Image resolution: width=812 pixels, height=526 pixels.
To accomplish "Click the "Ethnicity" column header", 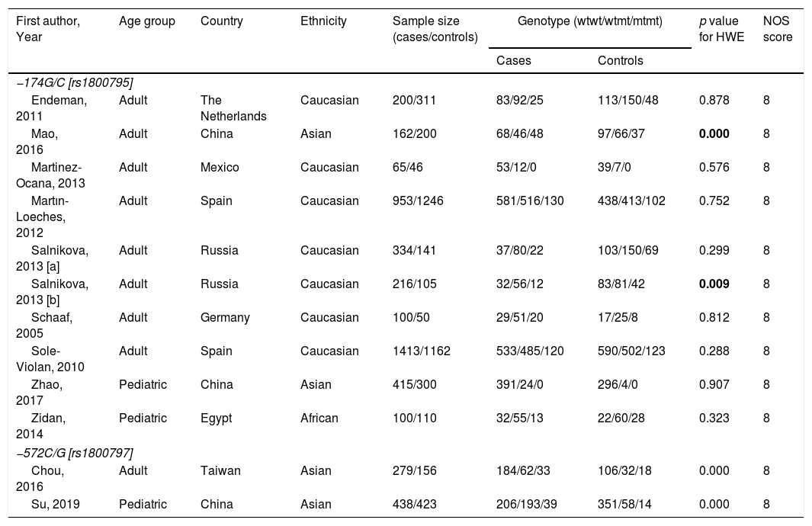I will [323, 21].
